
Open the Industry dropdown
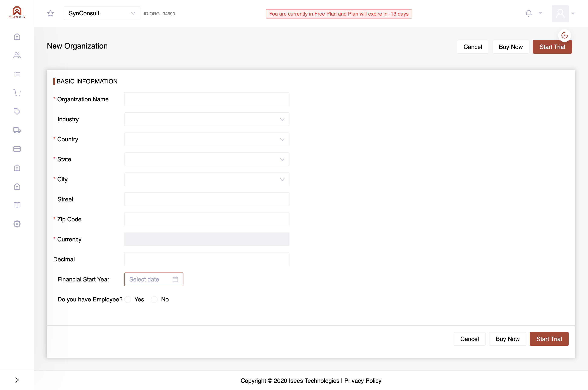point(207,119)
